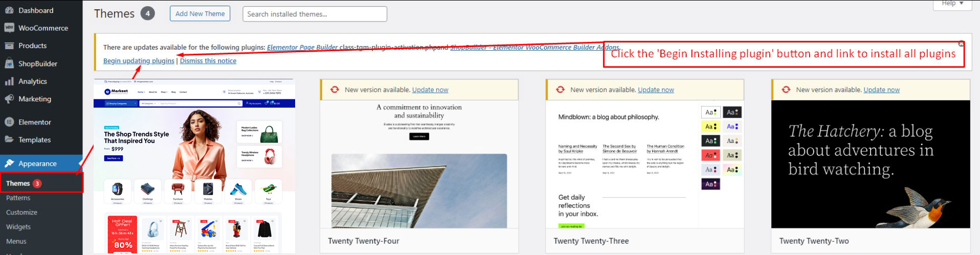This screenshot has width=980, height=255.
Task: Open Elementor Page Builder plugin link
Action: [x=302, y=47]
